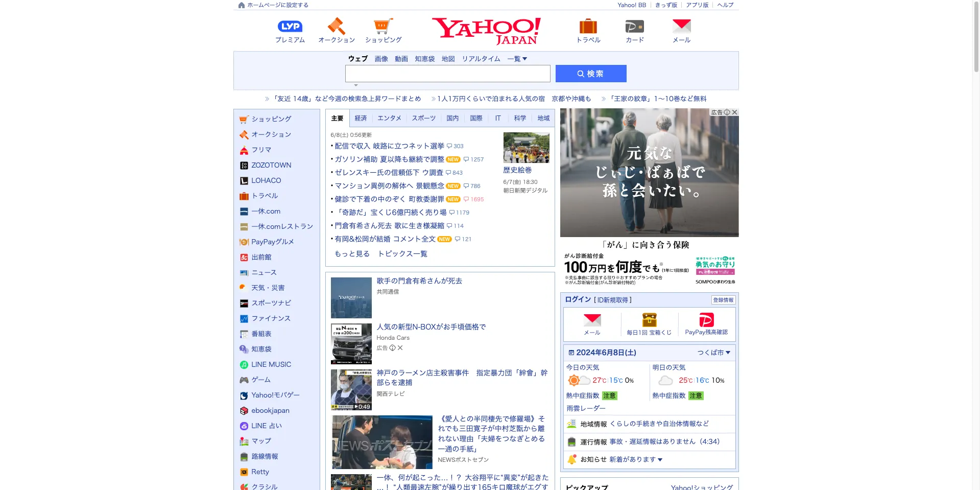Switch to the エンタメ news tab
Screen dimensions: 980x490
(389, 119)
